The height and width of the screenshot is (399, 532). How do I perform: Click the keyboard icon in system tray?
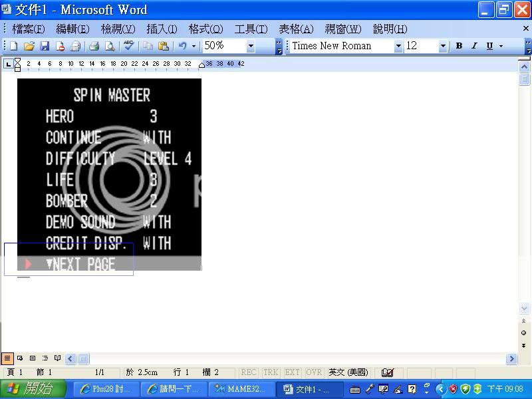click(355, 390)
